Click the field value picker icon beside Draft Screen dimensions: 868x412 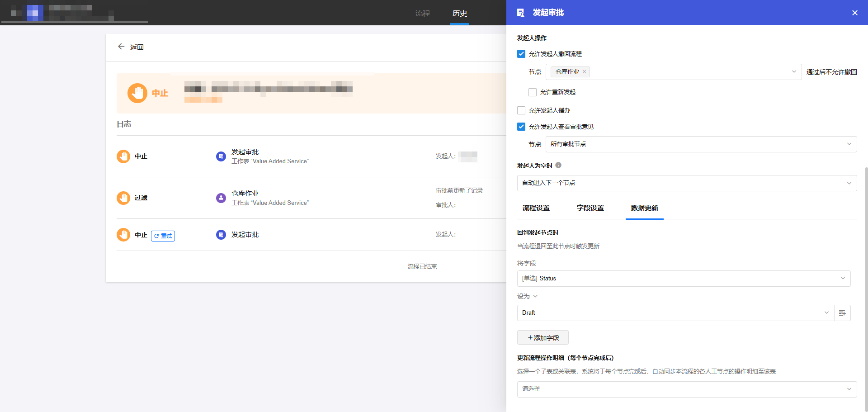pyautogui.click(x=842, y=313)
